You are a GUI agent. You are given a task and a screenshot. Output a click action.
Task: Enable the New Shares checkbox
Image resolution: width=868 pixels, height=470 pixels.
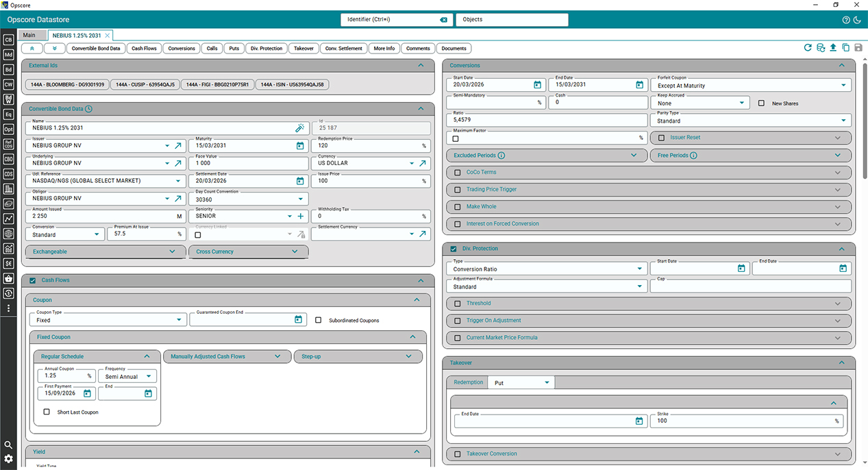pos(761,103)
